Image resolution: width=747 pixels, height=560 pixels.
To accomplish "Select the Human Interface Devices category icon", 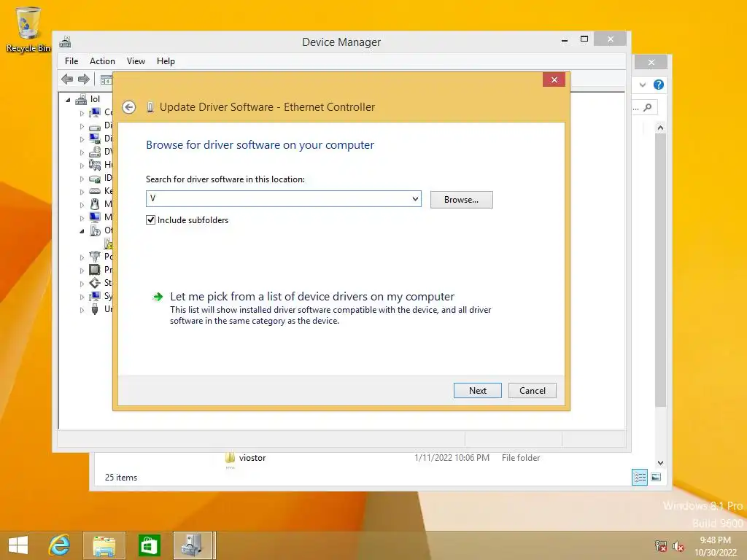I will pos(95,165).
